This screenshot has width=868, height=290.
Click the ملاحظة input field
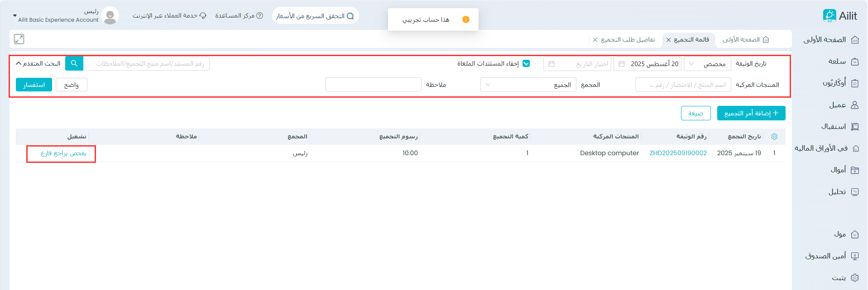coord(373,85)
